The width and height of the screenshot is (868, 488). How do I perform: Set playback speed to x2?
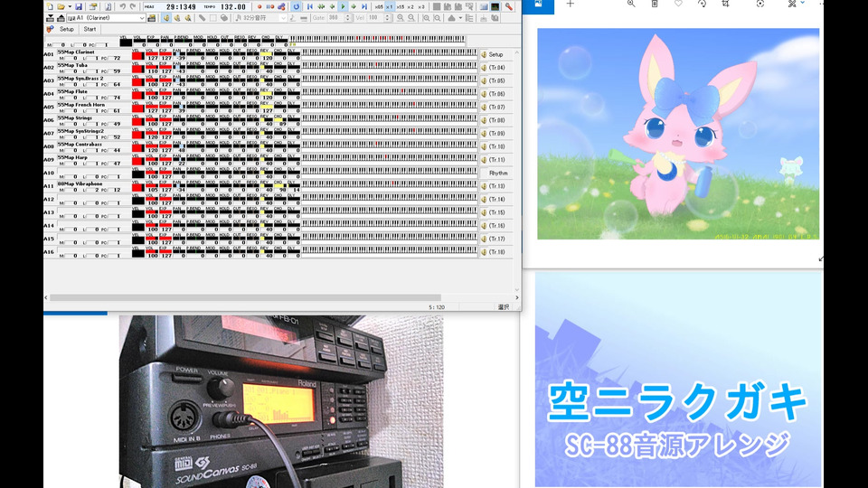tap(410, 6)
